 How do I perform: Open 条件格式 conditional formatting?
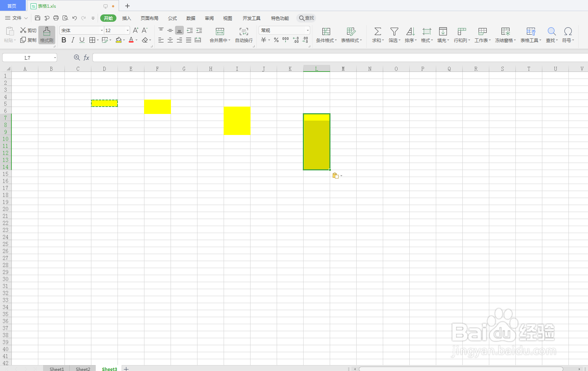point(326,35)
